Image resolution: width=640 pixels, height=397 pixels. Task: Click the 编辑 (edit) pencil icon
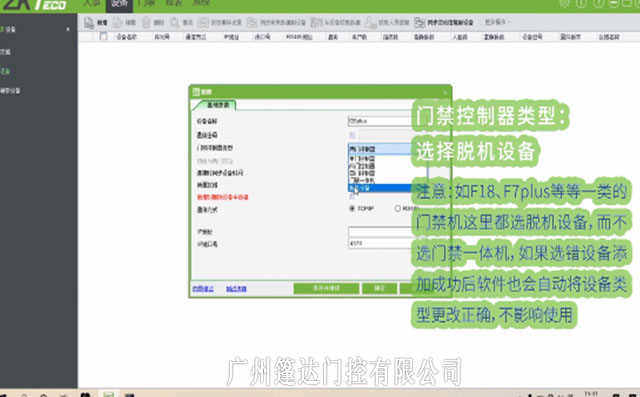[x=118, y=22]
